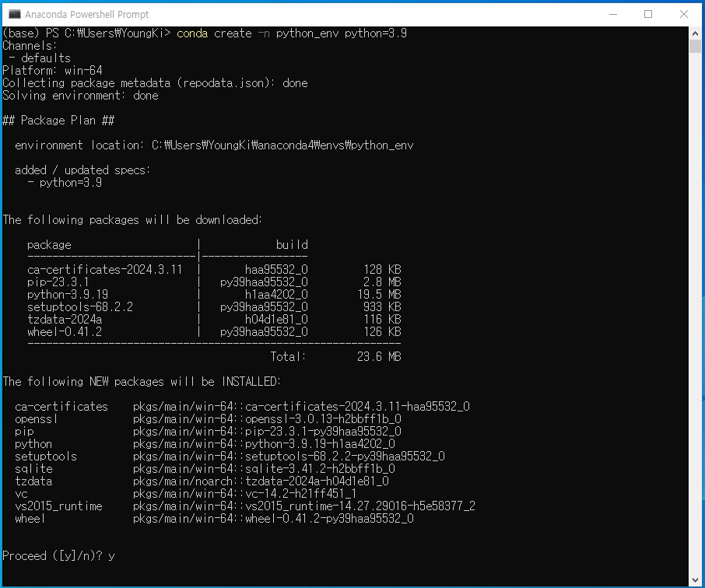Image resolution: width=705 pixels, height=588 pixels.
Task: Click the 'Total:' label
Action: click(x=288, y=357)
